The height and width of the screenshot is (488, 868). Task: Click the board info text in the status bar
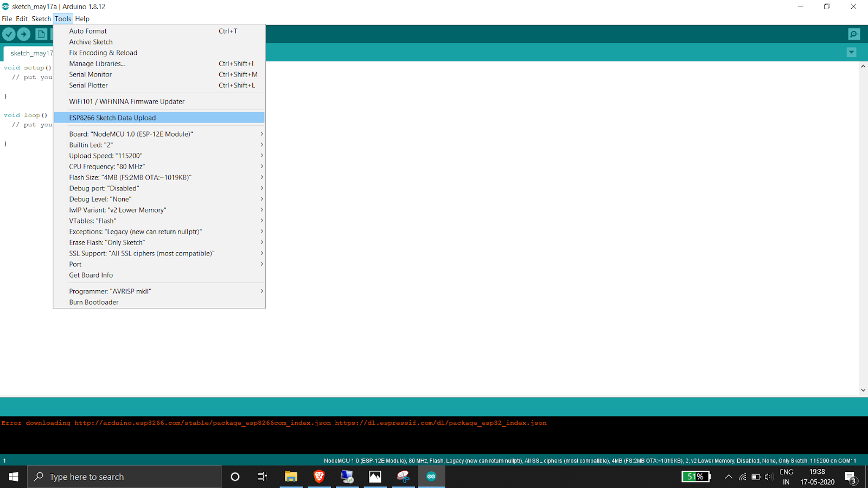pos(590,461)
